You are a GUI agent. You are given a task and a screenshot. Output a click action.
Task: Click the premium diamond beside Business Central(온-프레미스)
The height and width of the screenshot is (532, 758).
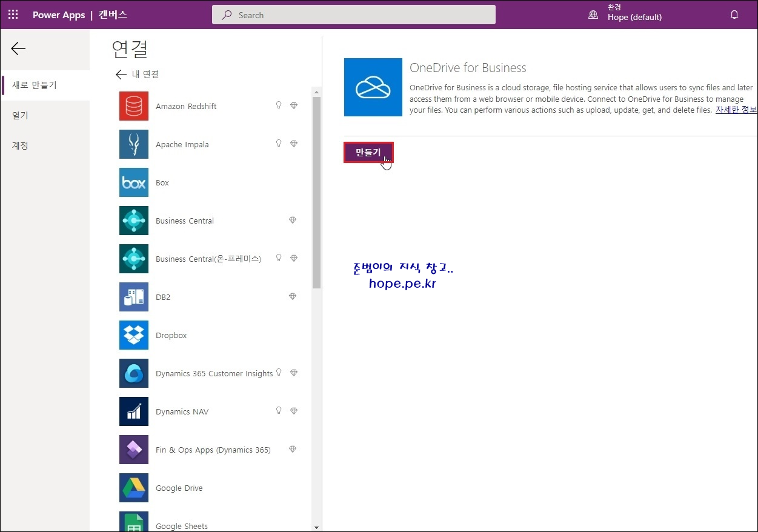tap(294, 258)
